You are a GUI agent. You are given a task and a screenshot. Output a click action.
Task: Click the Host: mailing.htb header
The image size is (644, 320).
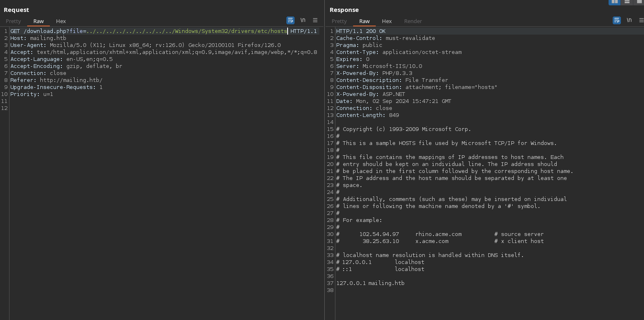tap(38, 38)
